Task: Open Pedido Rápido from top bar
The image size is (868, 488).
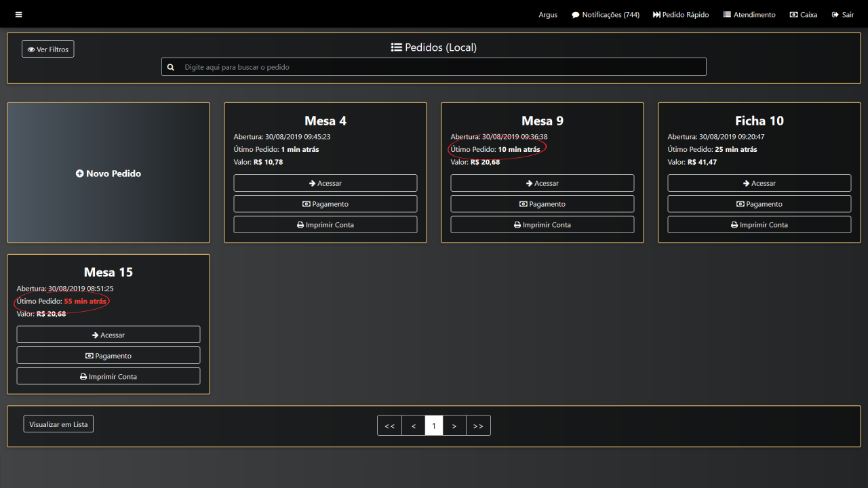Action: [x=681, y=14]
